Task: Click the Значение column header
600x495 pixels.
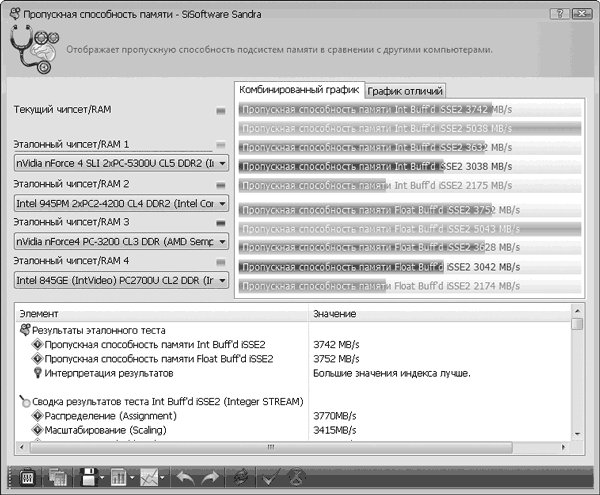Action: [439, 314]
